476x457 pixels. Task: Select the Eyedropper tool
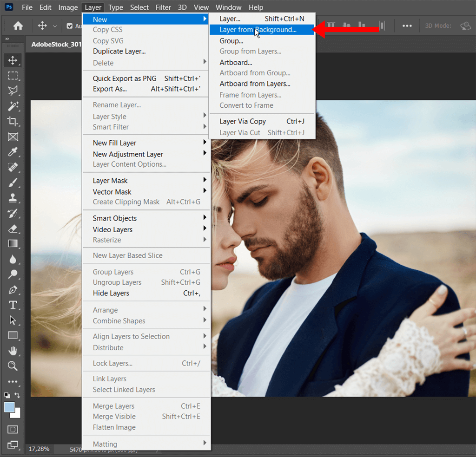(x=13, y=152)
